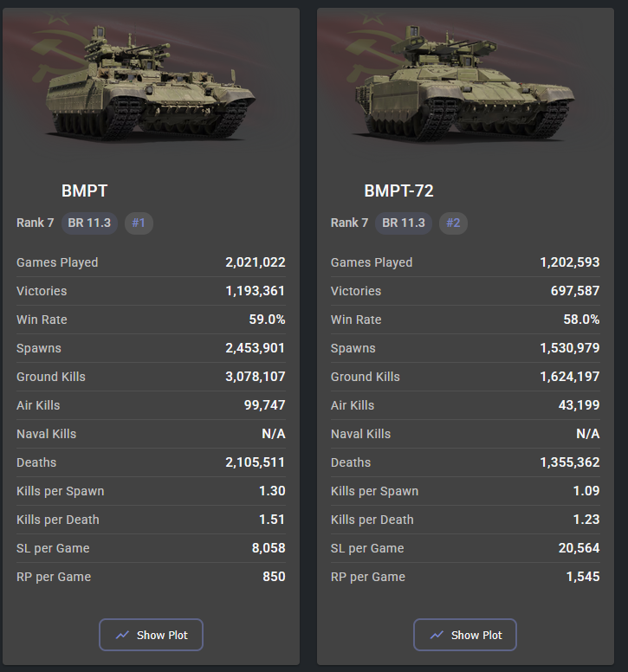Click BMPT's Win Rate value 59.0%

pyautogui.click(x=267, y=320)
